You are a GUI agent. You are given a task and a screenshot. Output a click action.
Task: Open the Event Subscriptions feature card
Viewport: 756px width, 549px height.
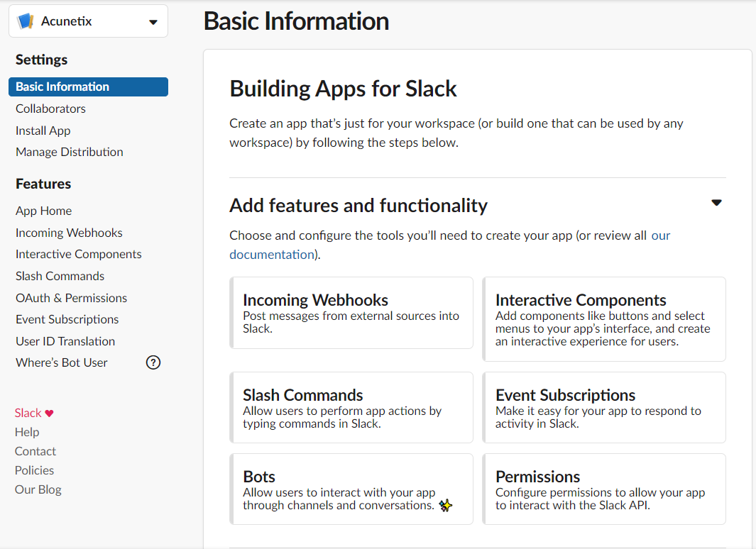pos(604,407)
